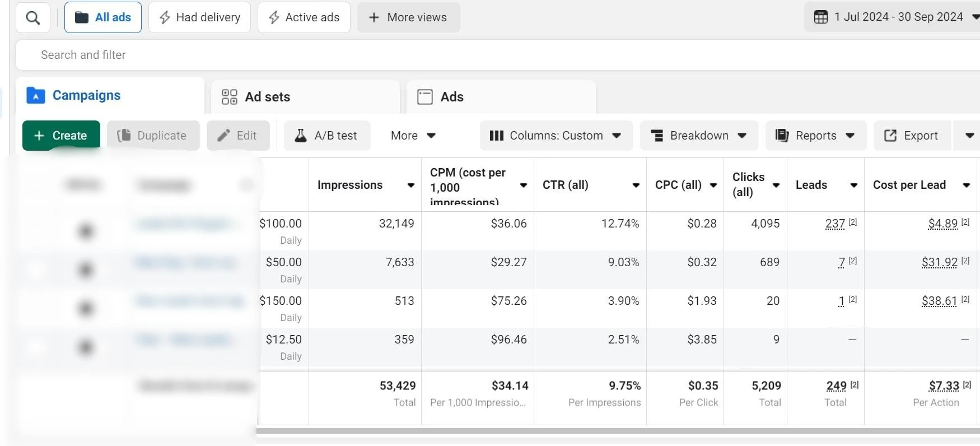Click the Columns bars icon
Screen dimensions: 980x446
497,136
